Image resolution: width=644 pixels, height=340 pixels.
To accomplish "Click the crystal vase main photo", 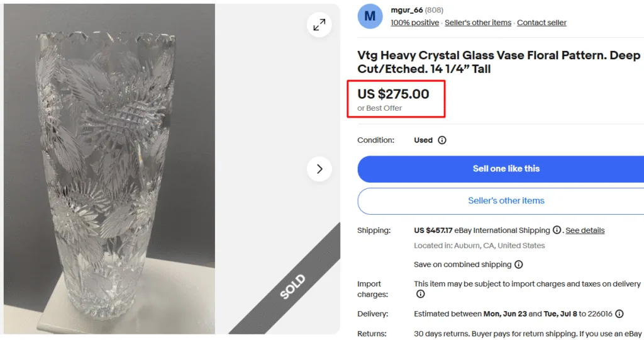I will [x=109, y=169].
